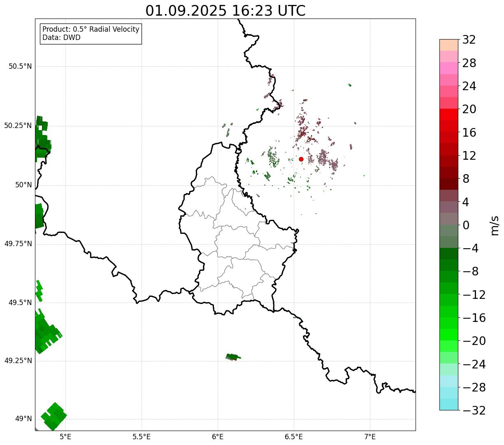The image size is (504, 445).
Task: Click the green echo cluster near 5°E 49°N
Action: tap(54, 416)
